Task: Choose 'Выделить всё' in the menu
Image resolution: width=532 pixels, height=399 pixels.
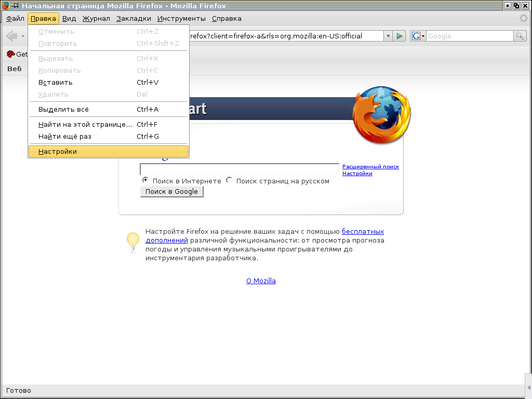Action: point(109,110)
